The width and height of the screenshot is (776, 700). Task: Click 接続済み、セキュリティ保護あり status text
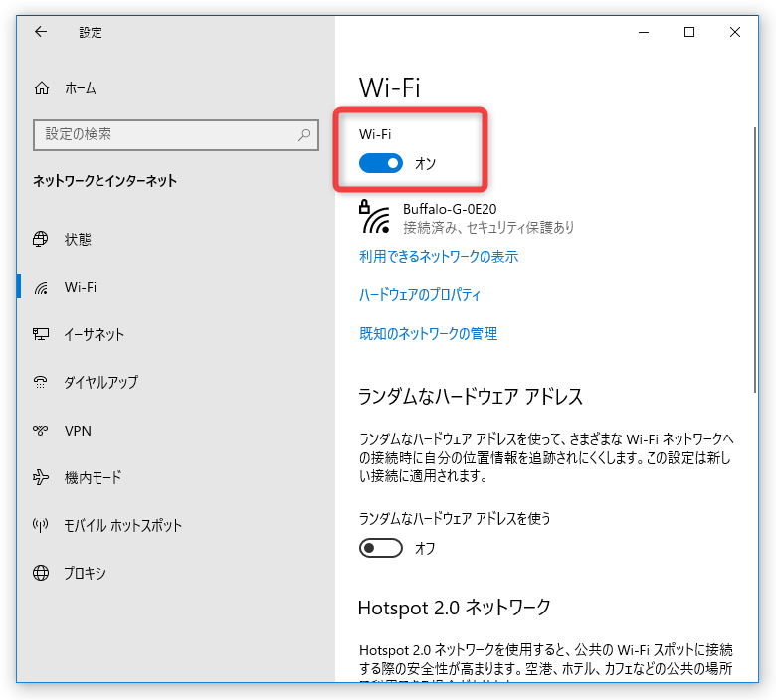pyautogui.click(x=488, y=228)
